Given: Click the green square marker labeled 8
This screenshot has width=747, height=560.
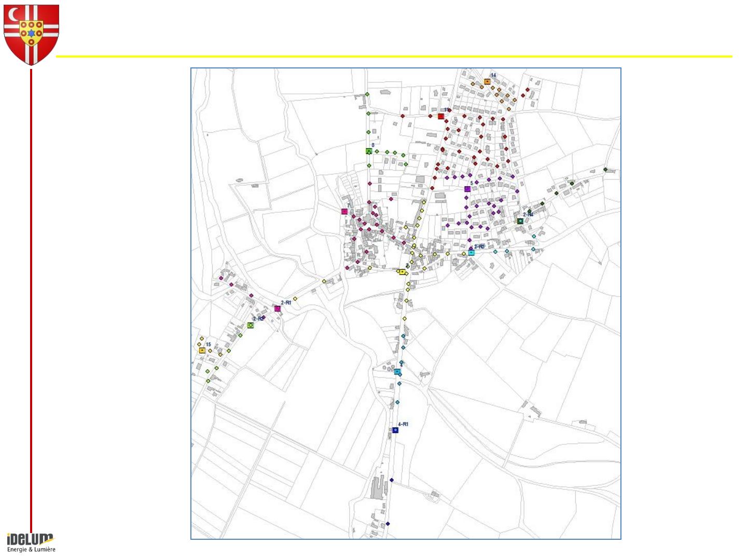Looking at the screenshot, I should 369,151.
